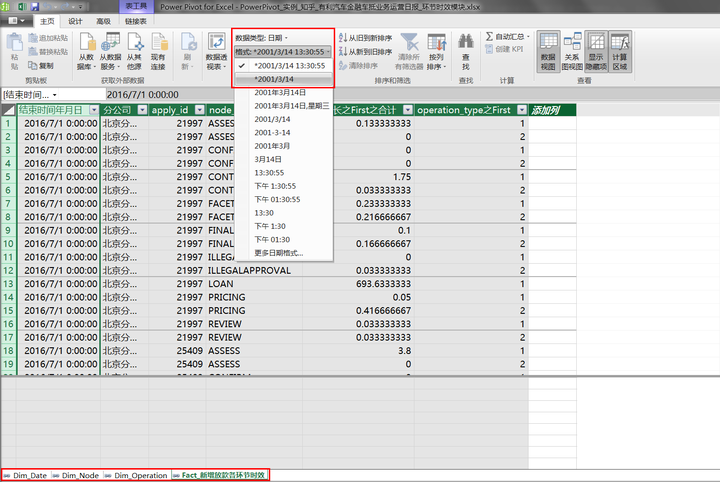The image size is (720, 482).
Task: Select format *2001/3/14 in list
Action: (x=283, y=79)
